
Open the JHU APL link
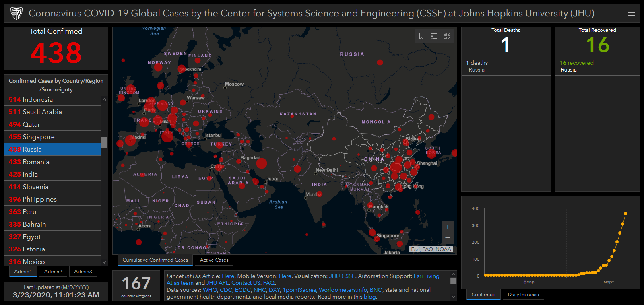[x=217, y=283]
